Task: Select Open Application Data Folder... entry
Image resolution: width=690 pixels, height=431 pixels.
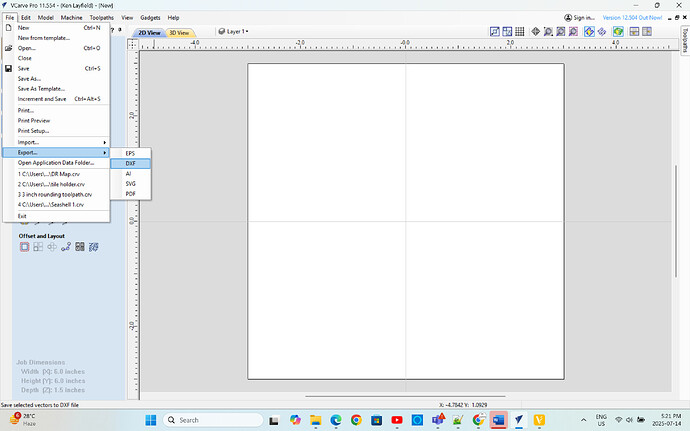Action: point(56,163)
